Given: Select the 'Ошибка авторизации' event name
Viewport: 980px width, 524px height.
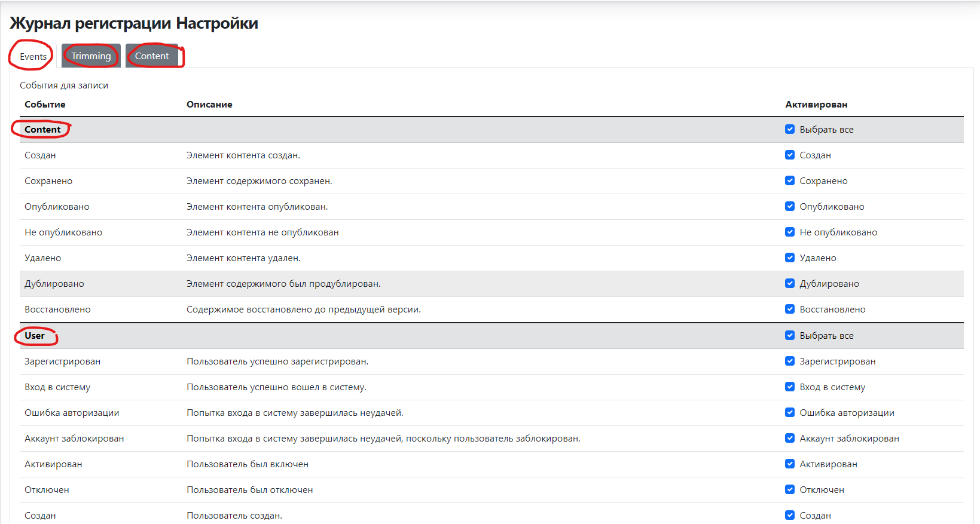Looking at the screenshot, I should [72, 413].
